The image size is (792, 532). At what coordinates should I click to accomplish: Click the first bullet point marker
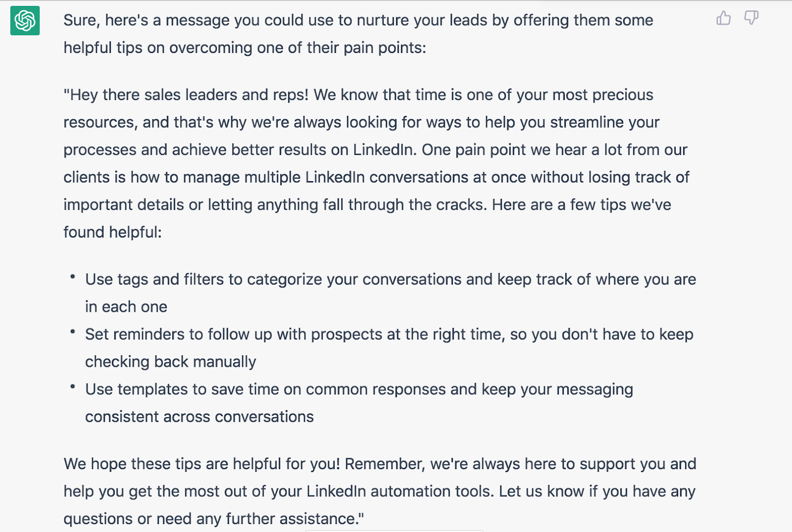73,277
